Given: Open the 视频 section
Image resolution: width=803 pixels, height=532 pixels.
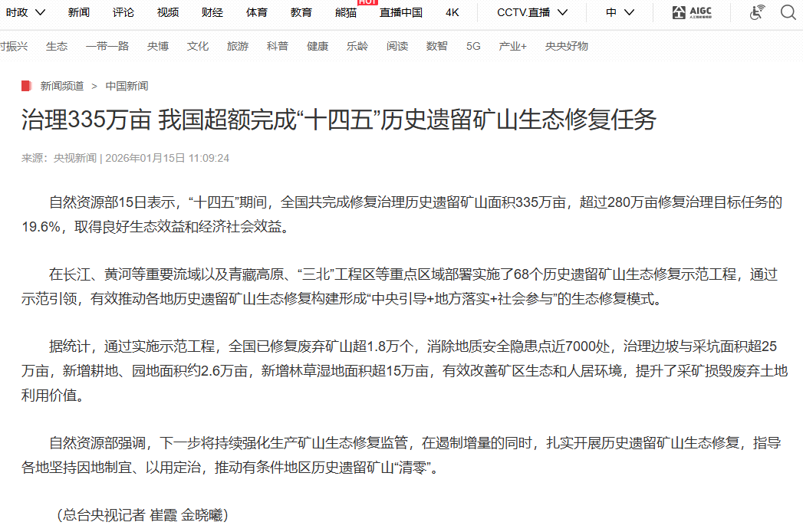Looking at the screenshot, I should click(x=168, y=12).
